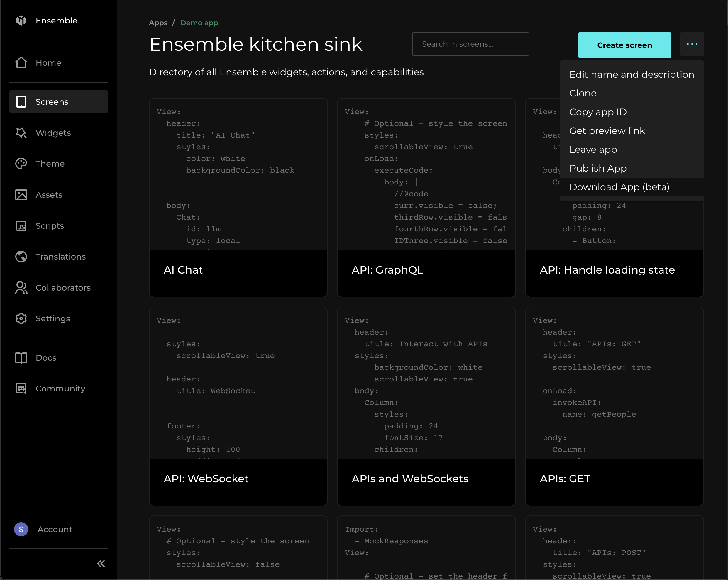This screenshot has height=580, width=728.
Task: Open Scripts JS icon
Action: [x=21, y=225]
